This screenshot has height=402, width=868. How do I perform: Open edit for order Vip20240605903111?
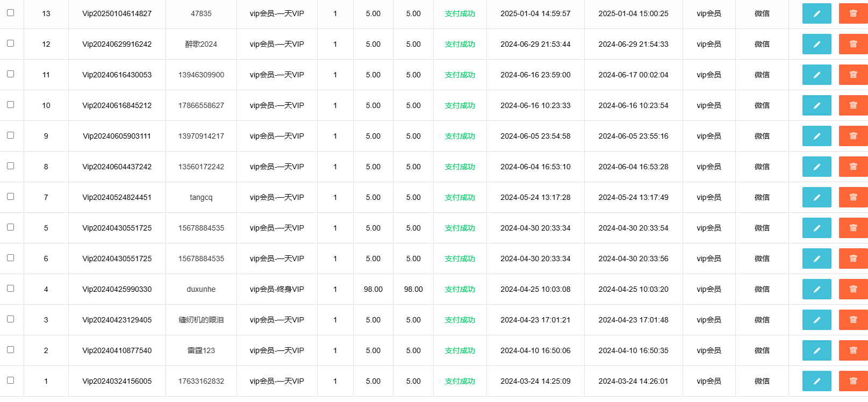[816, 136]
